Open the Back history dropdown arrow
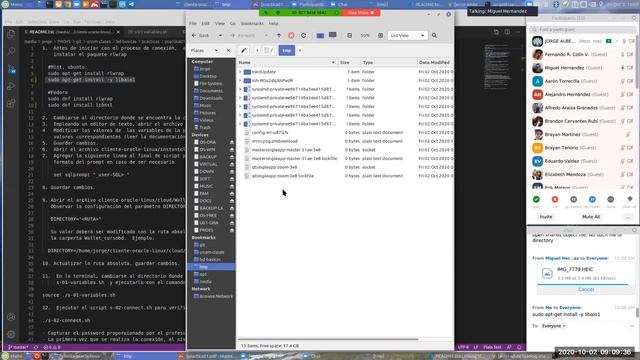 [220, 36]
